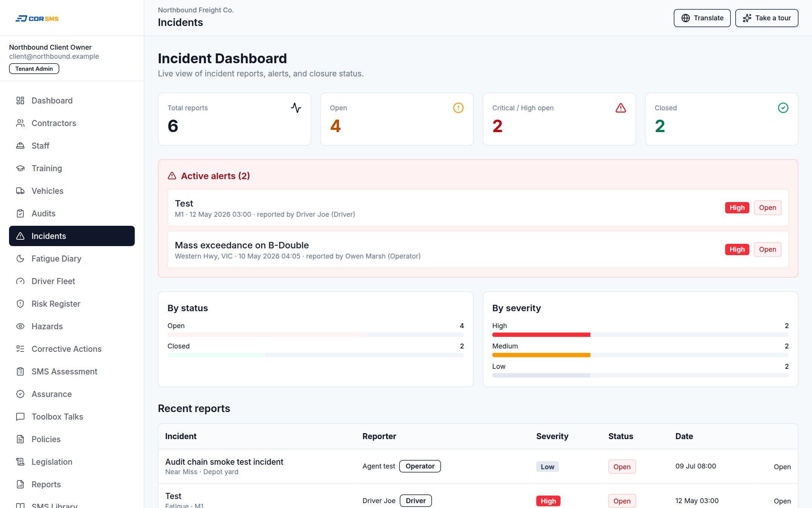Image resolution: width=812 pixels, height=508 pixels.
Task: Open the Legislation page
Action: click(x=72, y=462)
